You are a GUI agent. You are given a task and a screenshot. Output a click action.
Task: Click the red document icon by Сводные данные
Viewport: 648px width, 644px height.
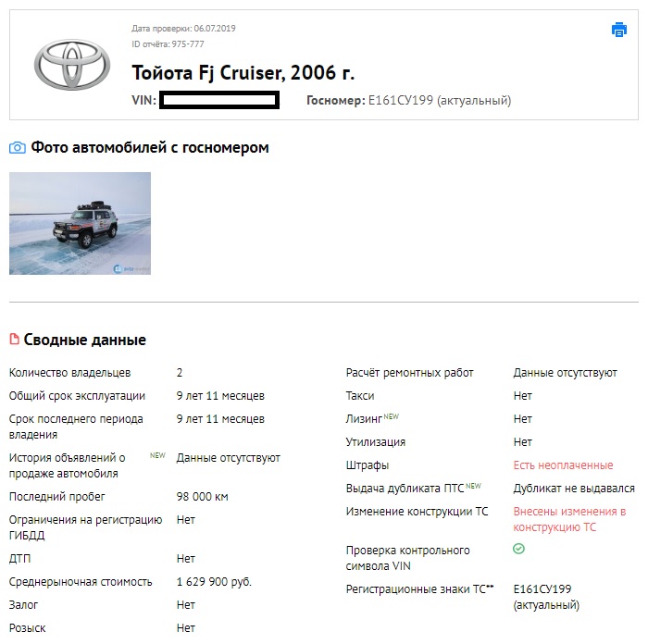click(15, 340)
